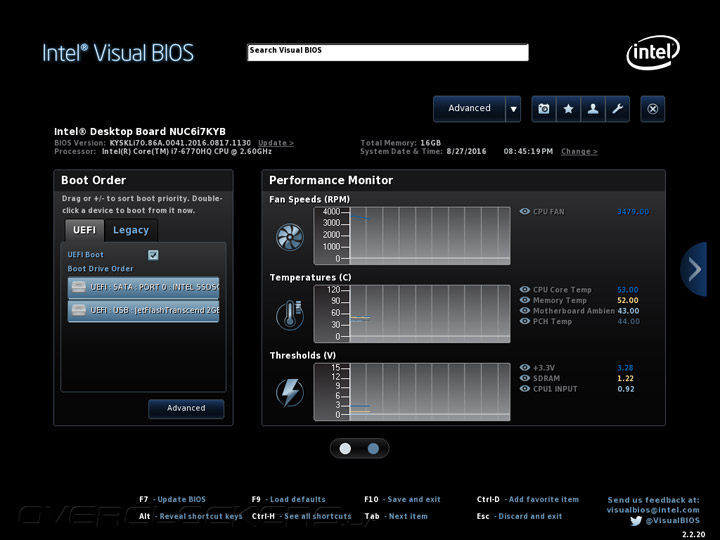The image size is (720, 540).
Task: Click the thermometer temperatures icon
Action: coord(290,315)
